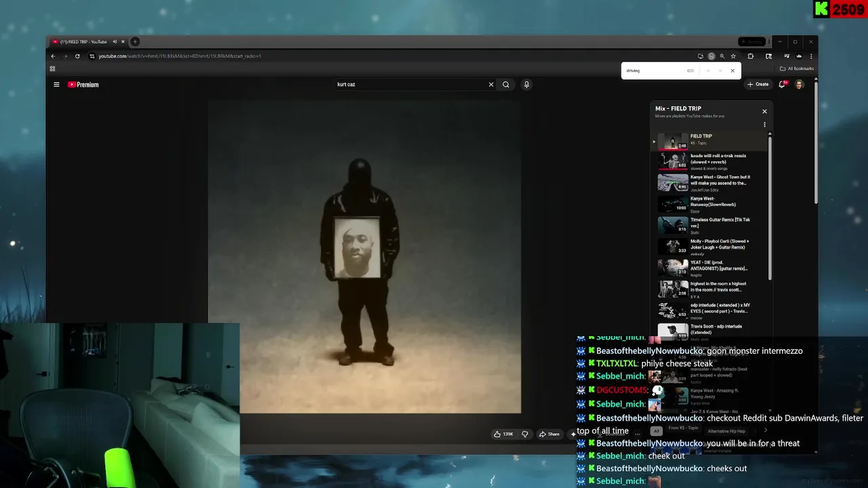The width and height of the screenshot is (868, 488).
Task: Zoom magnifier icon in address bar
Action: click(x=722, y=56)
